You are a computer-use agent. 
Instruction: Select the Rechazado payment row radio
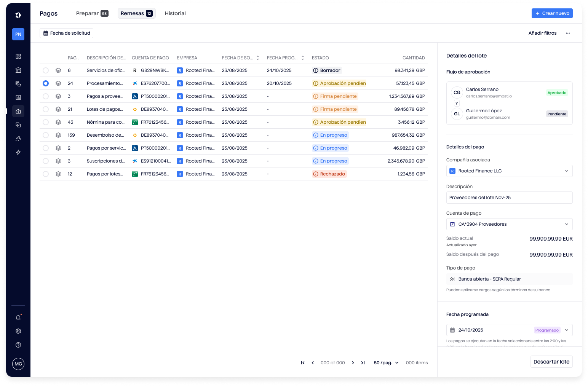click(x=46, y=174)
